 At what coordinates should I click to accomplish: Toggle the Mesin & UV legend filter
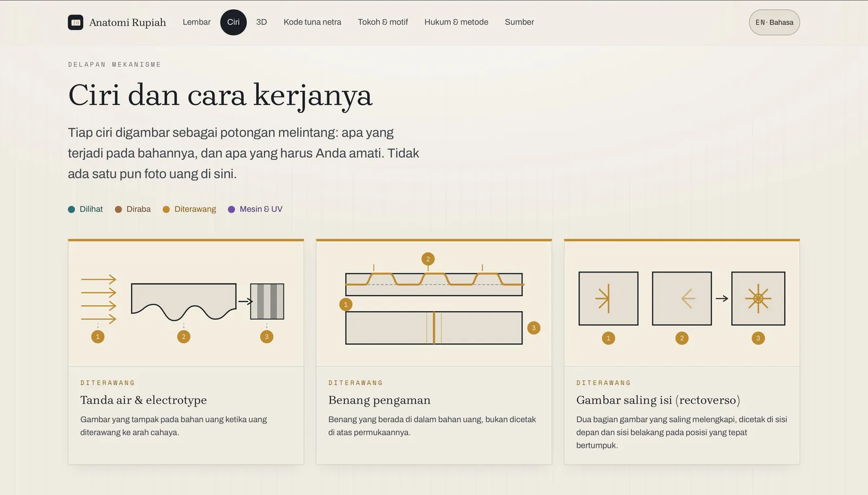tap(255, 209)
